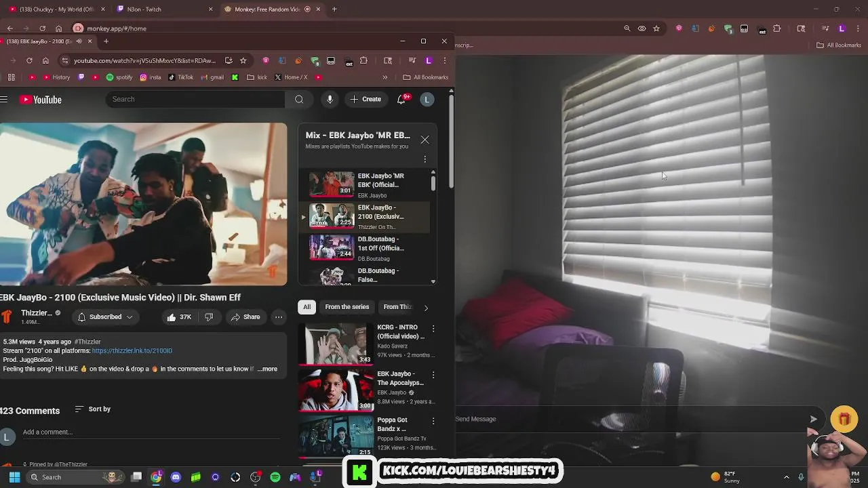This screenshot has width=868, height=488.
Task: Close the Mix playlist panel
Action: point(425,140)
